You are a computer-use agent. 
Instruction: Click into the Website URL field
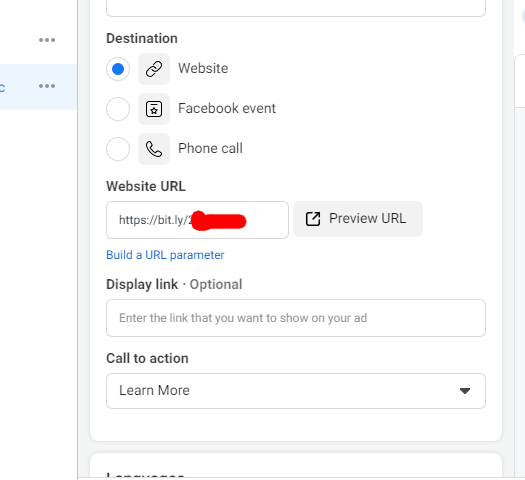[x=197, y=220]
